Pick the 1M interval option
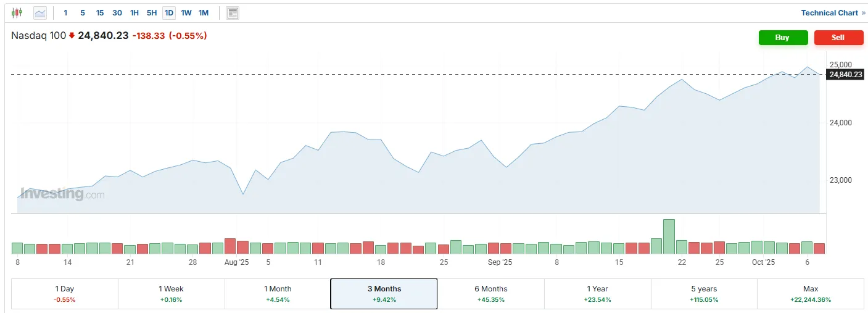The height and width of the screenshot is (313, 868). [204, 12]
